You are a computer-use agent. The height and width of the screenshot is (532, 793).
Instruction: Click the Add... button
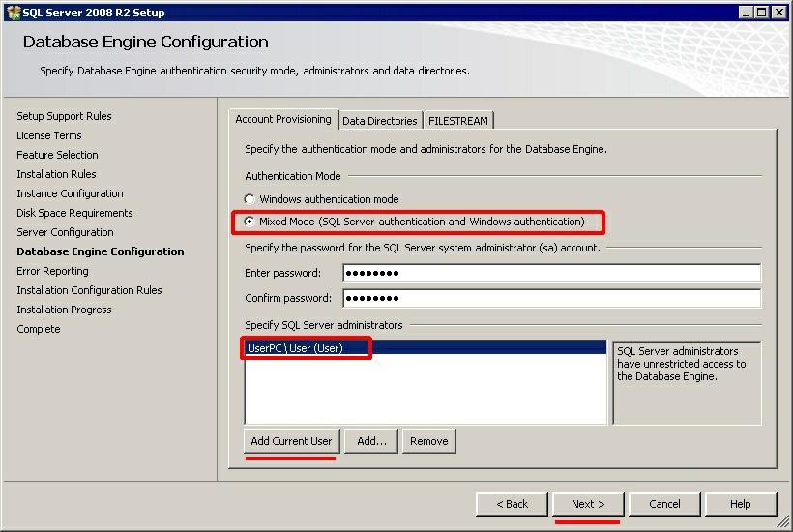[x=371, y=441]
